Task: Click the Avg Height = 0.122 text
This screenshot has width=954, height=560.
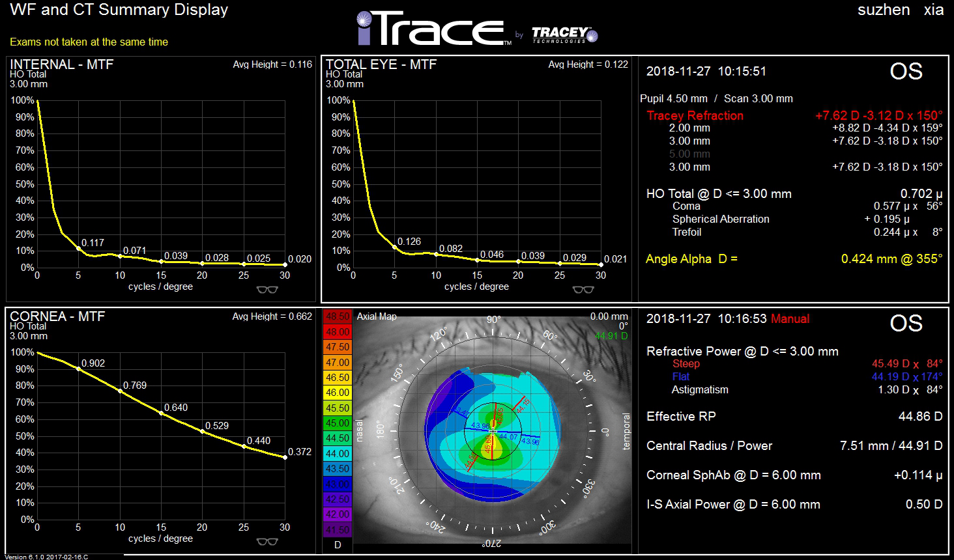Action: (588, 64)
